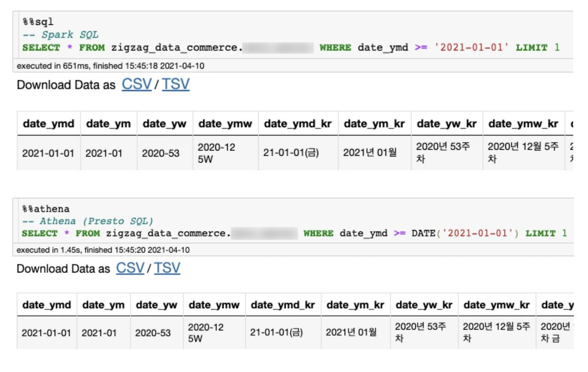This screenshot has height=372, width=588.
Task: Select the 2021-01 cell in Athena results
Action: [103, 333]
